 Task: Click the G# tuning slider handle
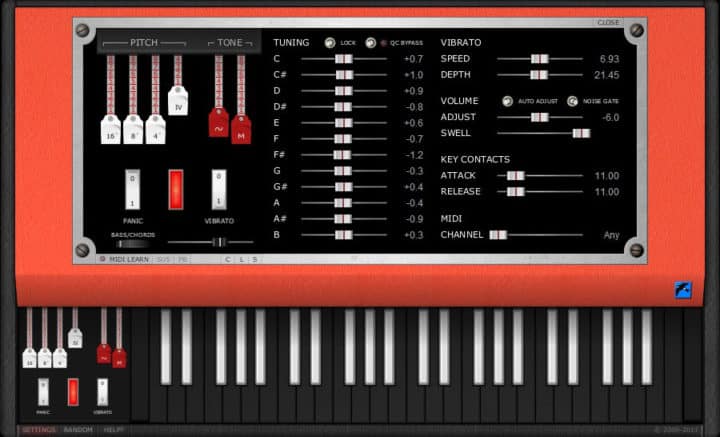[x=343, y=187]
